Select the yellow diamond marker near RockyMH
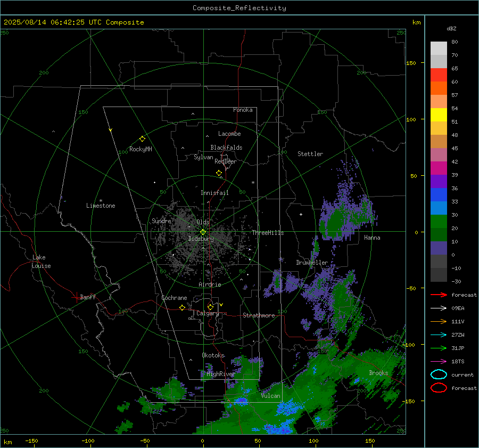This screenshot has width=479, height=448. pyautogui.click(x=142, y=139)
